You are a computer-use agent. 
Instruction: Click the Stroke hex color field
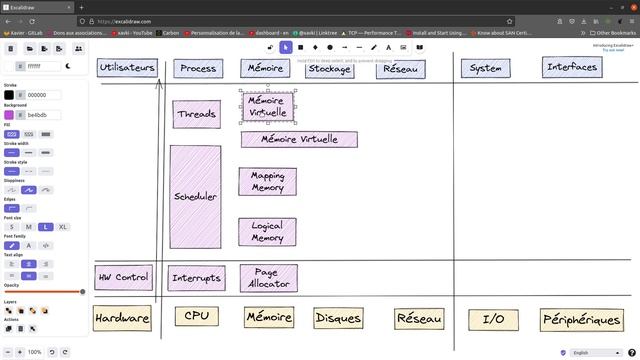click(x=43, y=95)
